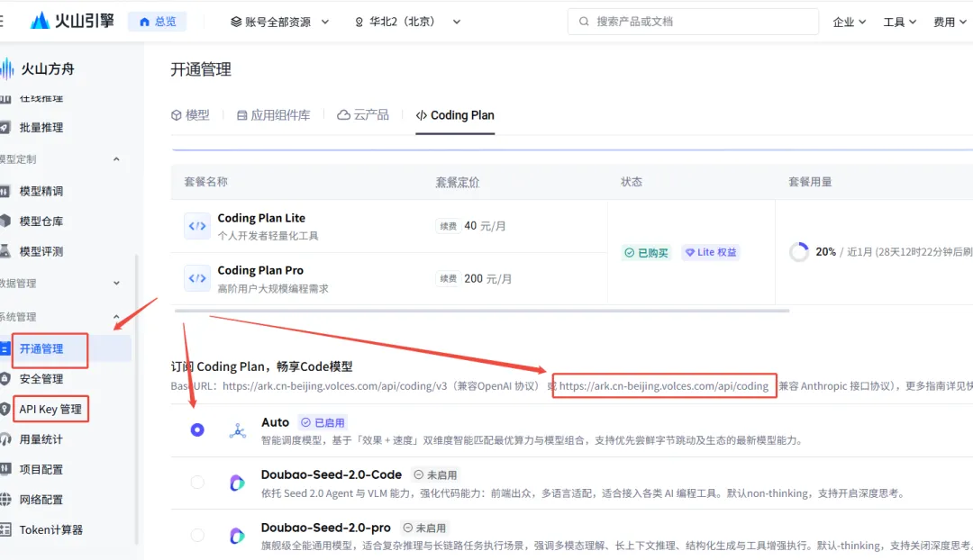Click 续费 for Coding Plan Lite

(449, 226)
